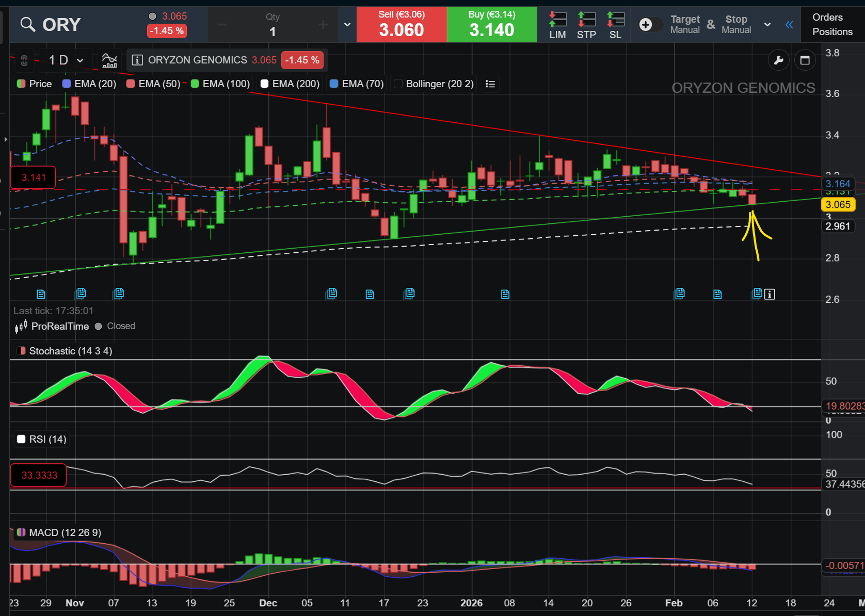Open the Orders Positions tab
865x616 pixels.
click(x=832, y=24)
